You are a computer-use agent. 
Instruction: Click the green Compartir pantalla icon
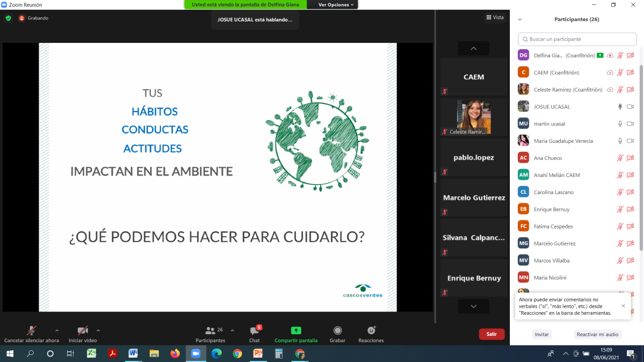pyautogui.click(x=296, y=330)
